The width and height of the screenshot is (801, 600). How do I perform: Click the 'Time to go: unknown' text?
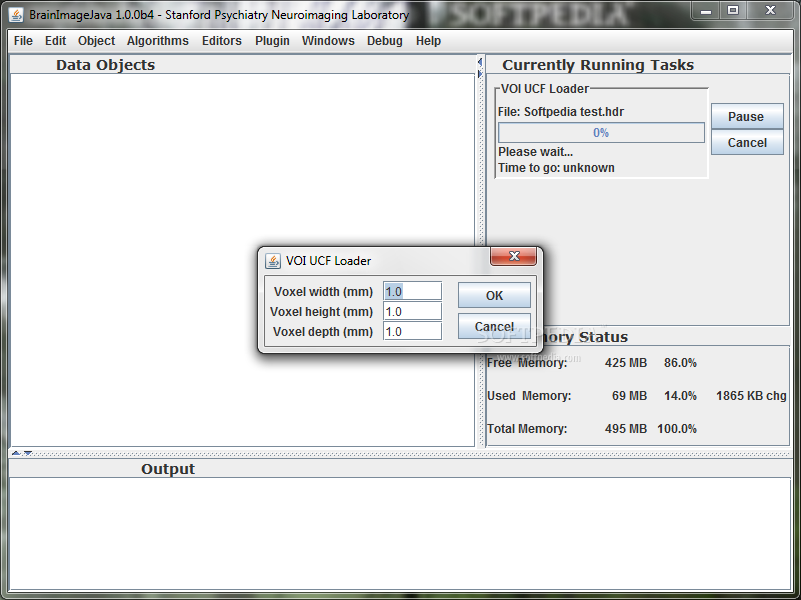[x=556, y=167]
